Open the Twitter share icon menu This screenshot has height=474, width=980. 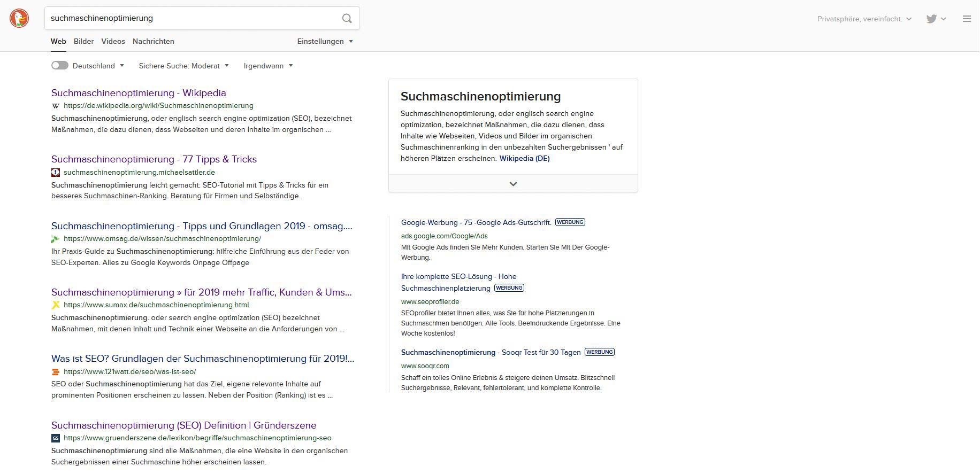(x=936, y=19)
